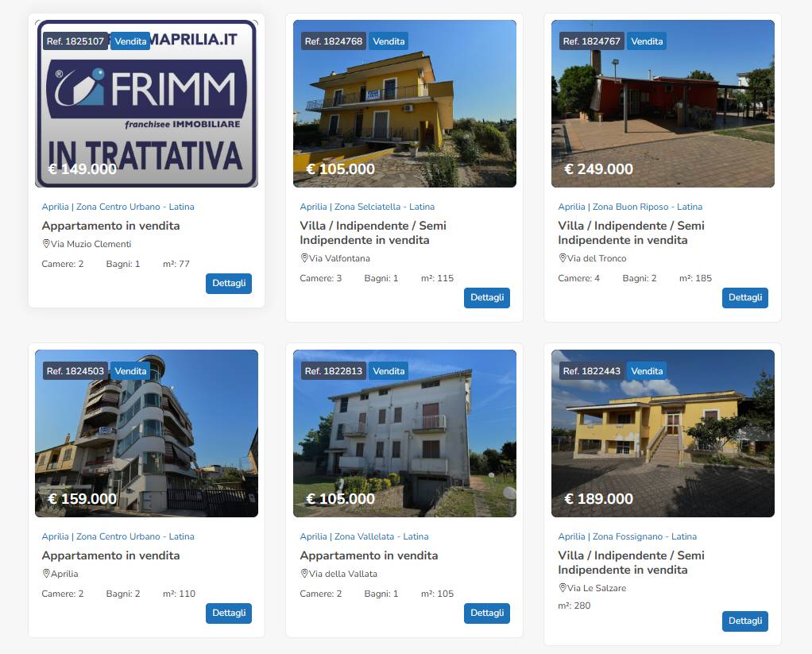Image resolution: width=812 pixels, height=654 pixels.
Task: Click the location pin next to Via Valfontana
Action: [x=304, y=258]
